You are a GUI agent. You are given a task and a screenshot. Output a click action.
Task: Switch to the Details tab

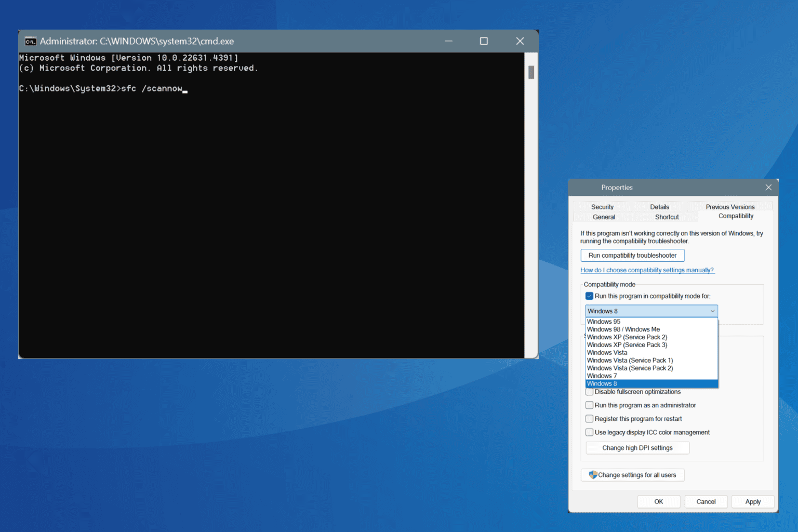[x=659, y=207]
